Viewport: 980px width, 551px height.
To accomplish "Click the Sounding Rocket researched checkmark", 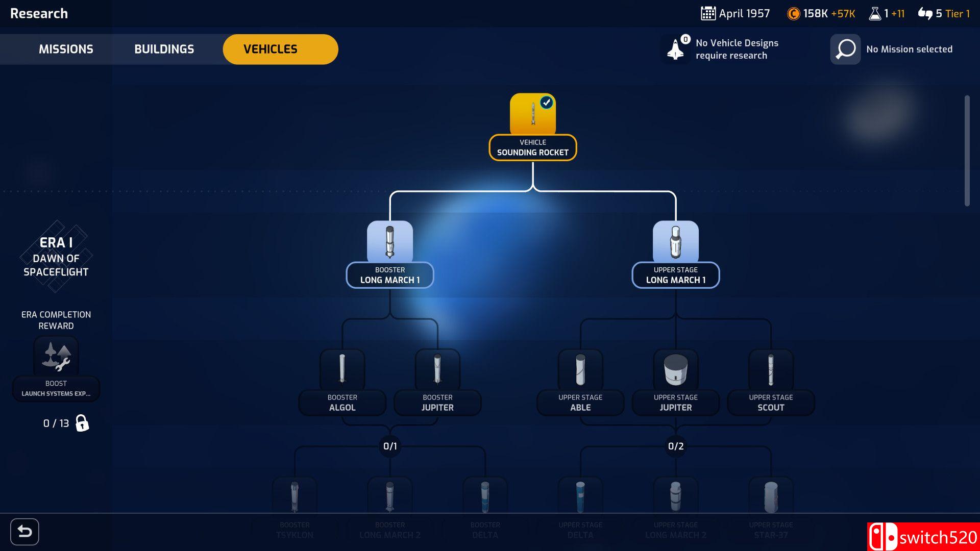I will (x=547, y=103).
